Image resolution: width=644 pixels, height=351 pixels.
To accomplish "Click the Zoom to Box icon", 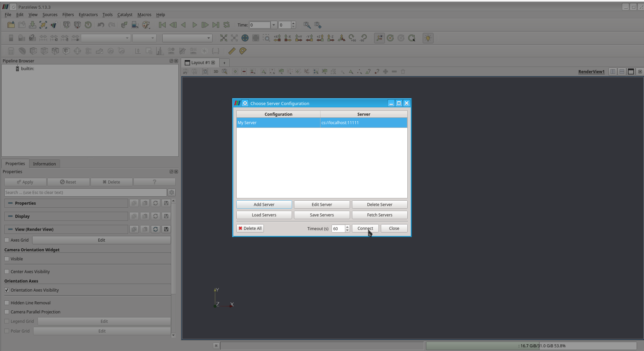I will [x=267, y=38].
